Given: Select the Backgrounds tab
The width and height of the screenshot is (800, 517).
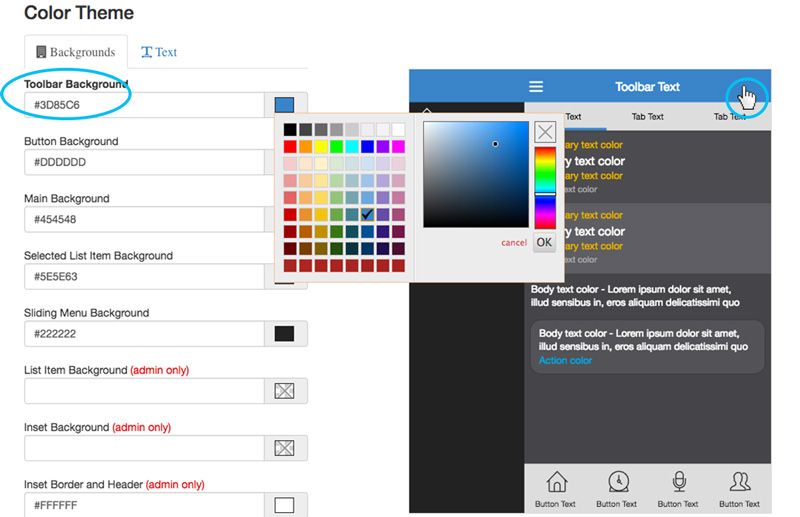Looking at the screenshot, I should 76,52.
